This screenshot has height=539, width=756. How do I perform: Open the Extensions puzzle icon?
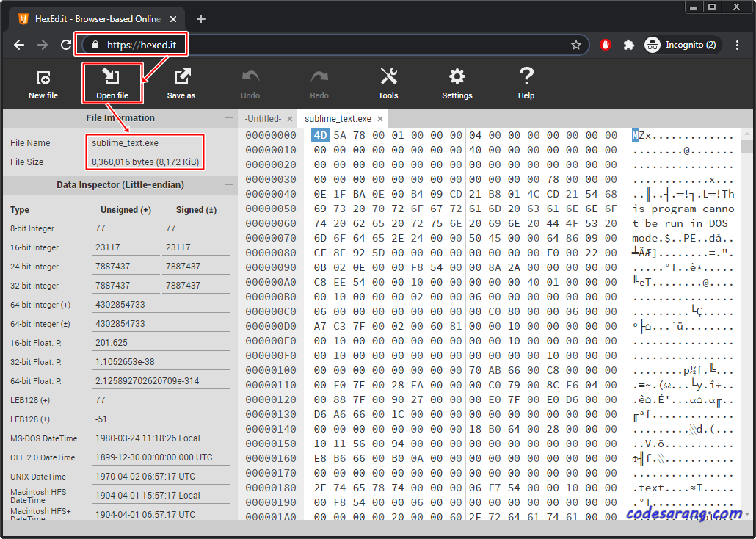click(x=629, y=45)
